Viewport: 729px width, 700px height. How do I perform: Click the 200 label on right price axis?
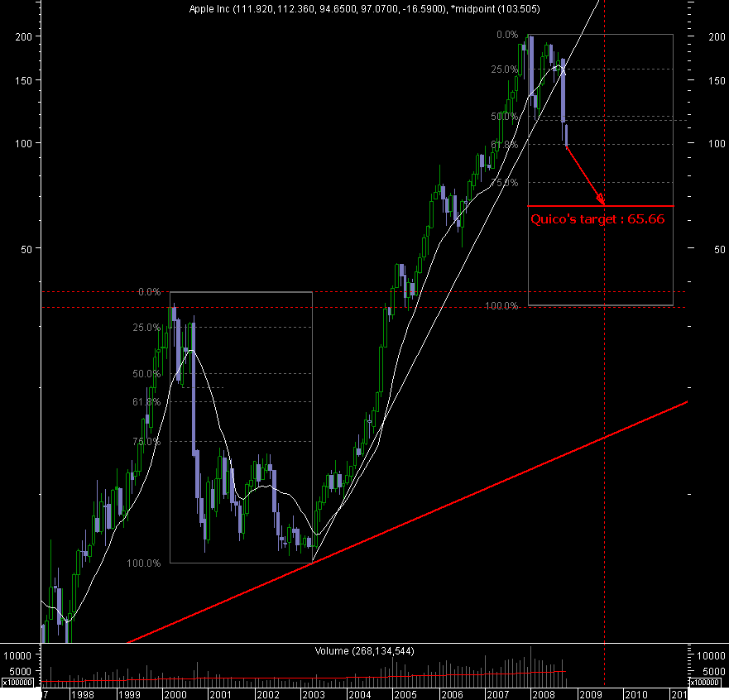(x=717, y=36)
